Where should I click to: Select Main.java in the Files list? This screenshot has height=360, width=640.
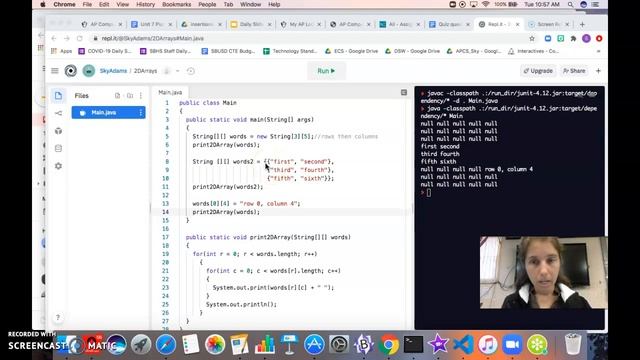pos(108,112)
